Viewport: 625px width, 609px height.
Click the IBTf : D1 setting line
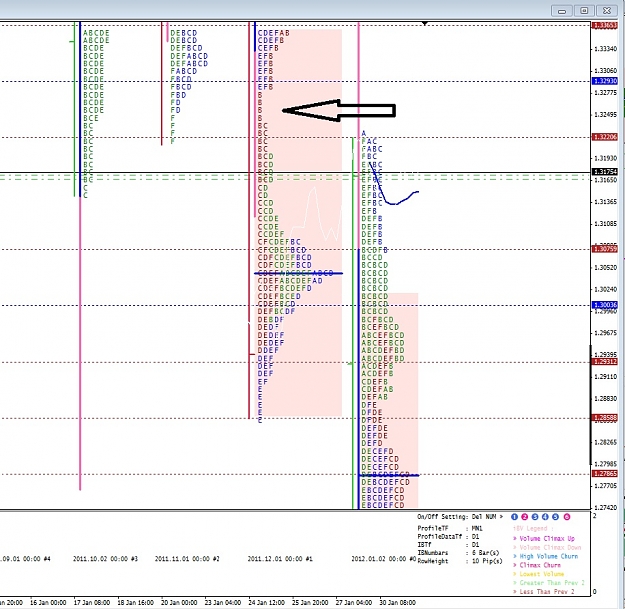(448, 545)
